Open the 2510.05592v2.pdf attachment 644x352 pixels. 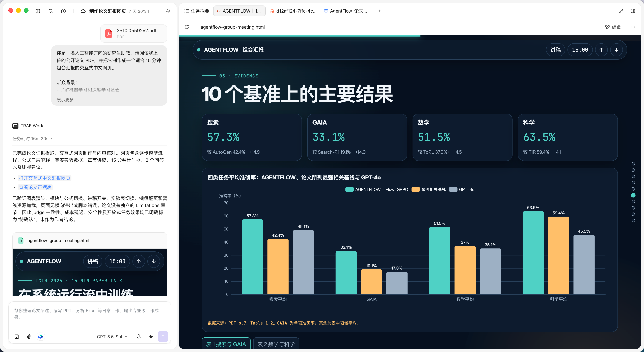coord(134,34)
